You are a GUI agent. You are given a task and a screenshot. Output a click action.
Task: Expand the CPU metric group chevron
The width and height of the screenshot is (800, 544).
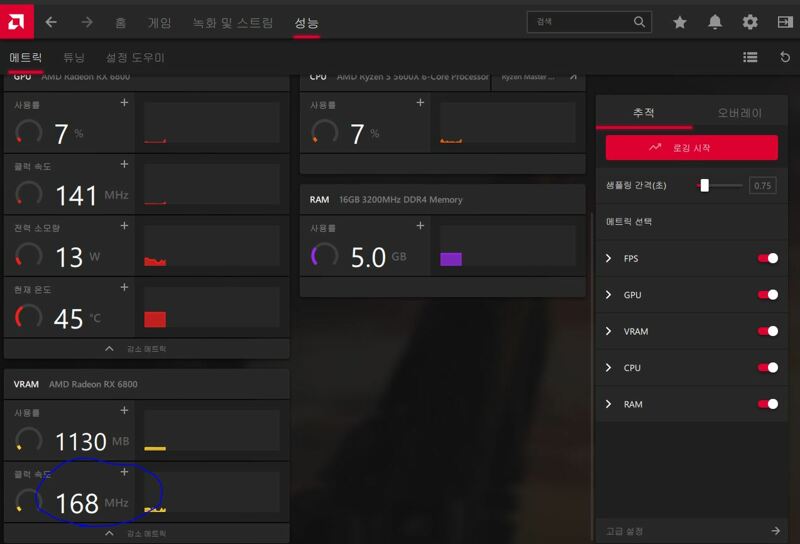(x=608, y=367)
